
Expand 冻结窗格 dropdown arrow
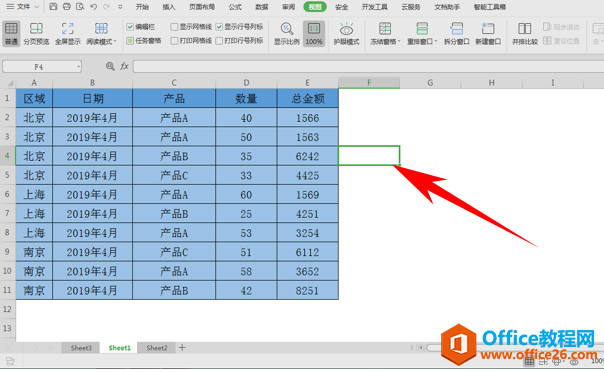tap(399, 41)
